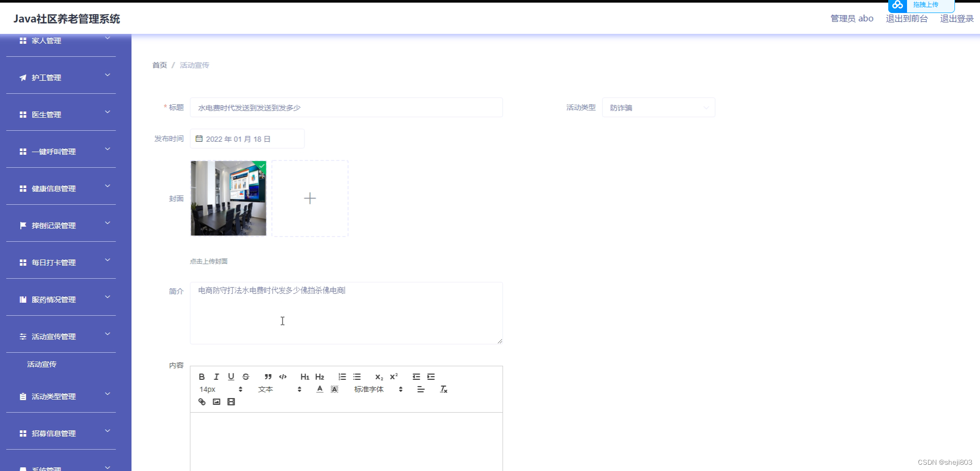The image size is (980, 471).
Task: Select the strikethrough formatting icon
Action: click(x=246, y=377)
